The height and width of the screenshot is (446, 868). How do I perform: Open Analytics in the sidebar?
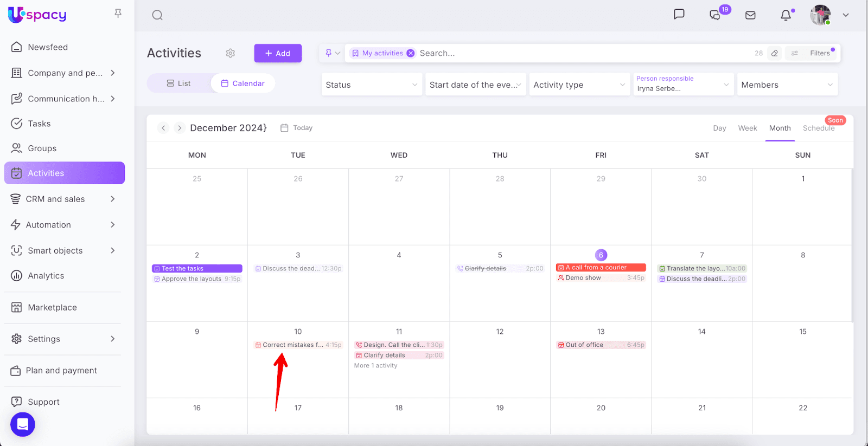(46, 276)
